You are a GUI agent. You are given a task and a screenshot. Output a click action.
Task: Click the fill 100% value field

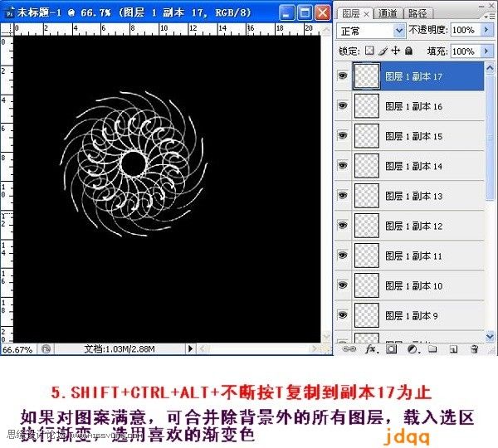click(x=466, y=51)
